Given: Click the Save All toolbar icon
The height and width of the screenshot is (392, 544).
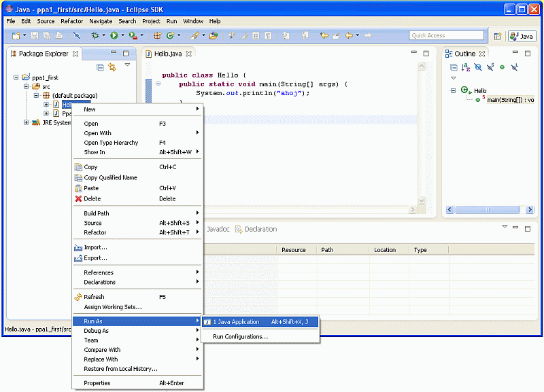Looking at the screenshot, I should tap(46, 35).
